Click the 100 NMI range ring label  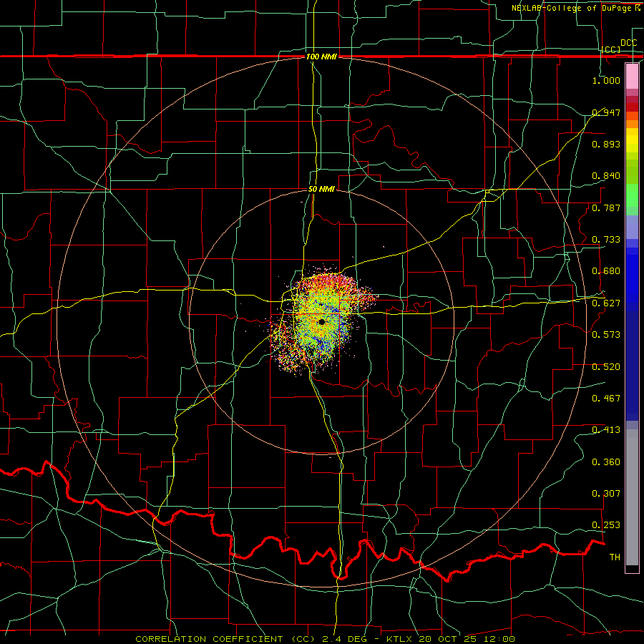point(321,57)
